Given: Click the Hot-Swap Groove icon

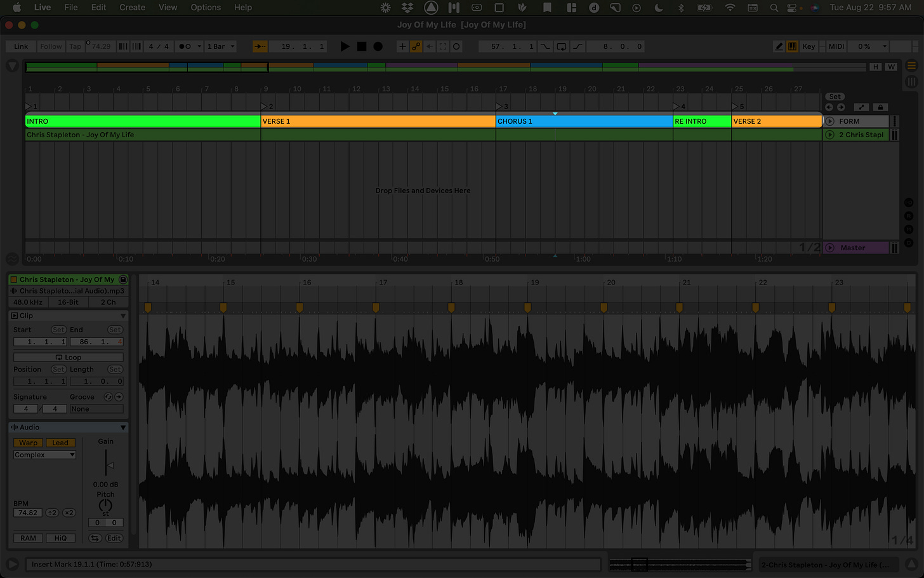Looking at the screenshot, I should click(108, 397).
